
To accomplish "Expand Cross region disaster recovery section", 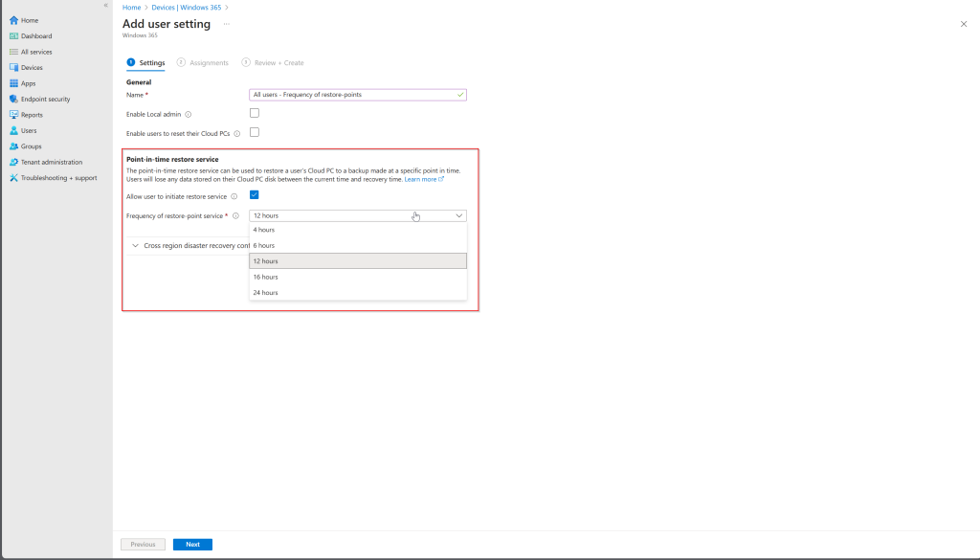I will (135, 246).
